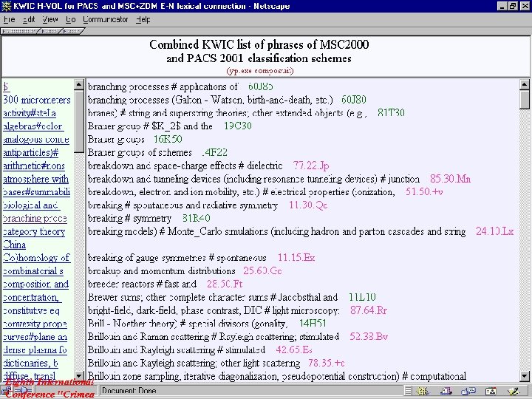This screenshot has height=399, width=532.
Task: Click the MSC code 14H51
Action: pyautogui.click(x=313, y=324)
